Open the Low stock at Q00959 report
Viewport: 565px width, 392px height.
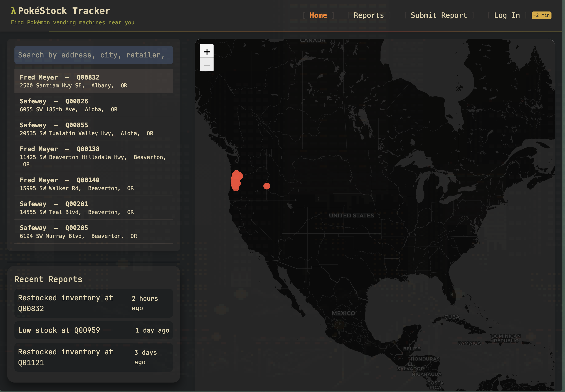click(x=93, y=330)
